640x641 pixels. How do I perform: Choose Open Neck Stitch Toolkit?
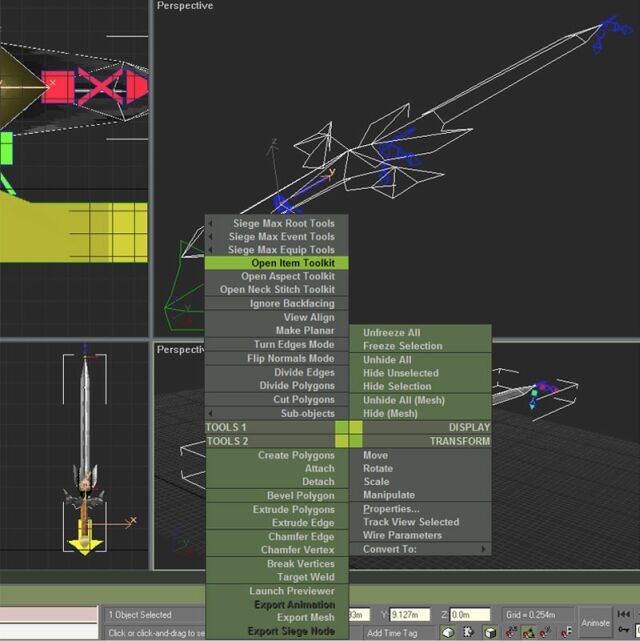click(x=277, y=289)
